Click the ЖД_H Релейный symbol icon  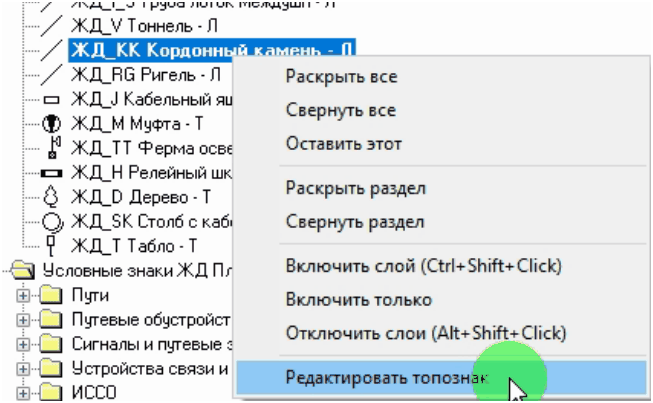point(52,173)
